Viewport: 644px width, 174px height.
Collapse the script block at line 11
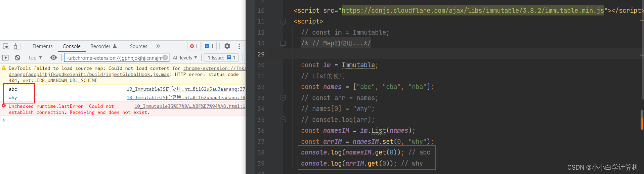point(283,21)
